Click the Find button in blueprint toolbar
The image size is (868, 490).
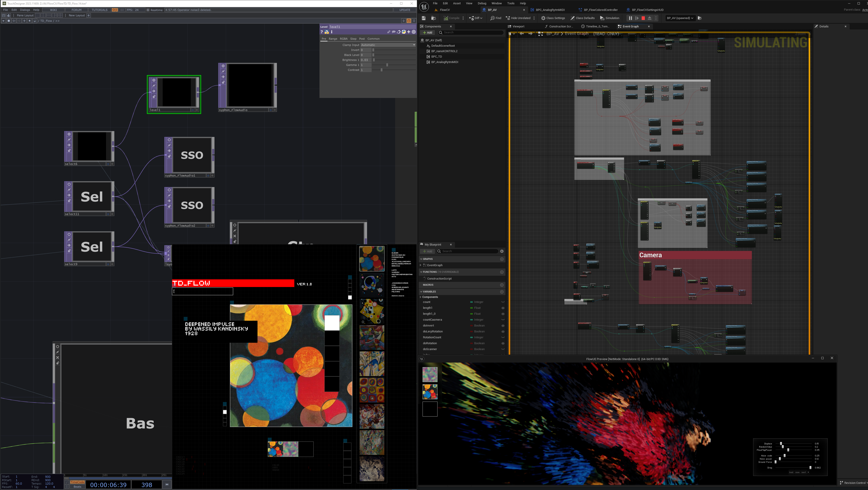496,18
